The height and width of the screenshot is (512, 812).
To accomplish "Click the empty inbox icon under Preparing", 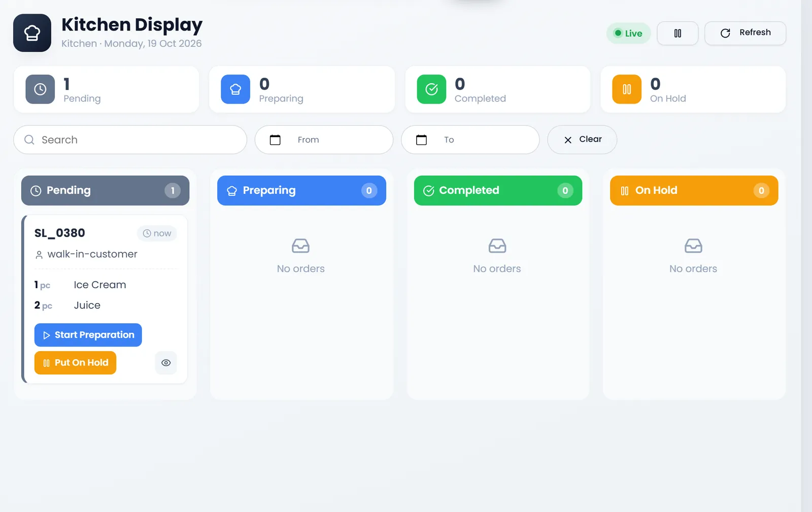I will pyautogui.click(x=300, y=246).
